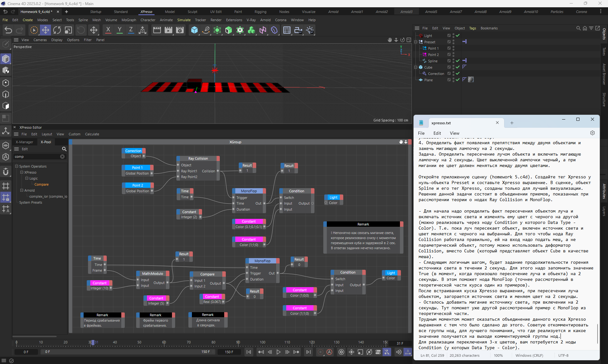
Task: Open the Simulate menu
Action: coord(184,20)
